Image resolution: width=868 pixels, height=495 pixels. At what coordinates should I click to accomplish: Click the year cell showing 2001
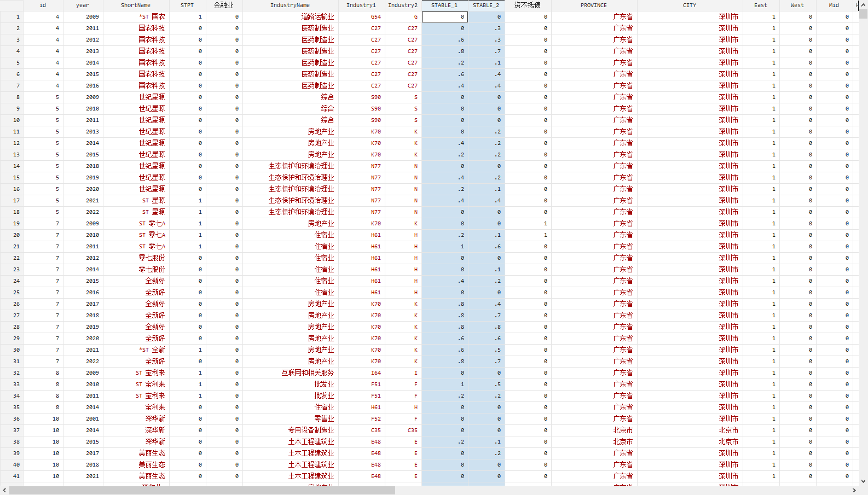pyautogui.click(x=83, y=419)
